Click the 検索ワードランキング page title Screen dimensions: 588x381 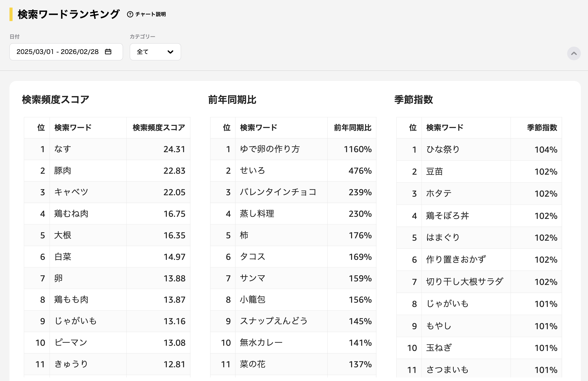click(x=69, y=14)
